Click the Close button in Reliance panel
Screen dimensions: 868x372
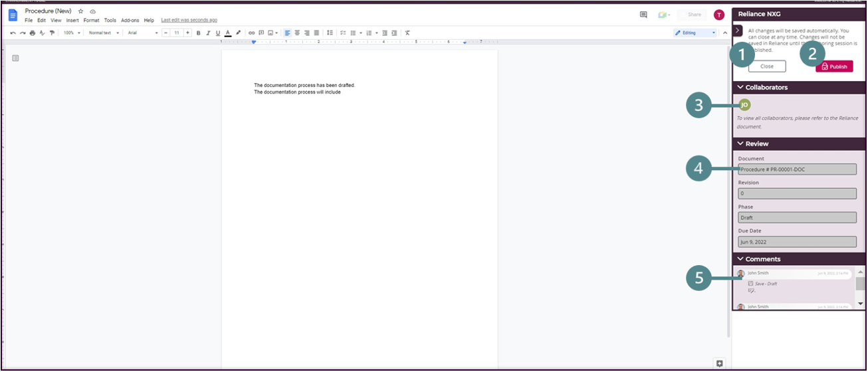click(x=766, y=66)
